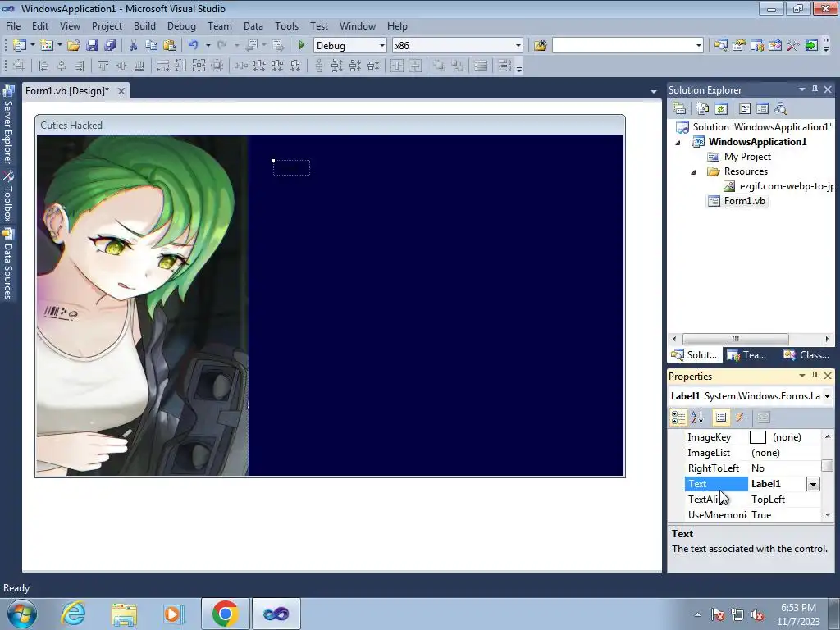
Task: Save Form1.vb with the floppy disk icon
Action: tap(92, 46)
